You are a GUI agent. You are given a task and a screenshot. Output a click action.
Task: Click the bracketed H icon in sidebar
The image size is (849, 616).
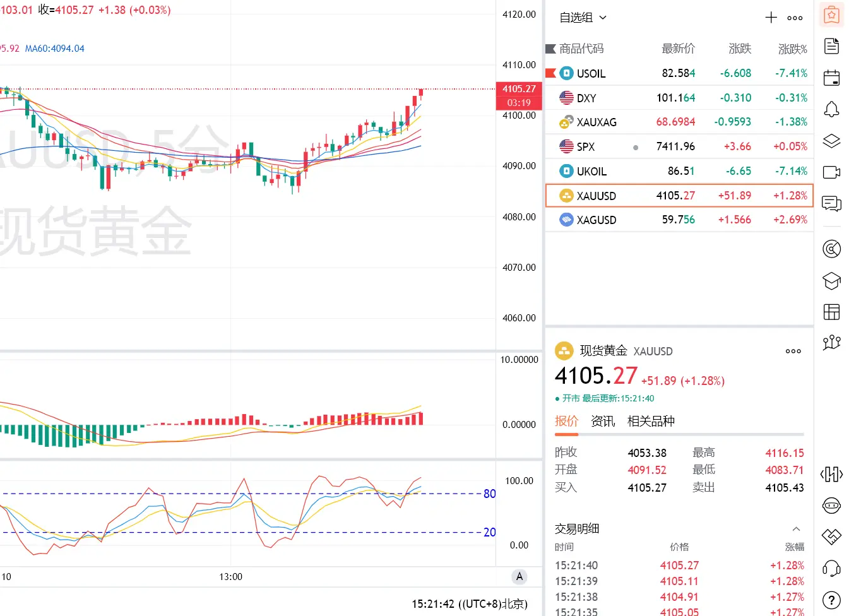click(x=831, y=474)
